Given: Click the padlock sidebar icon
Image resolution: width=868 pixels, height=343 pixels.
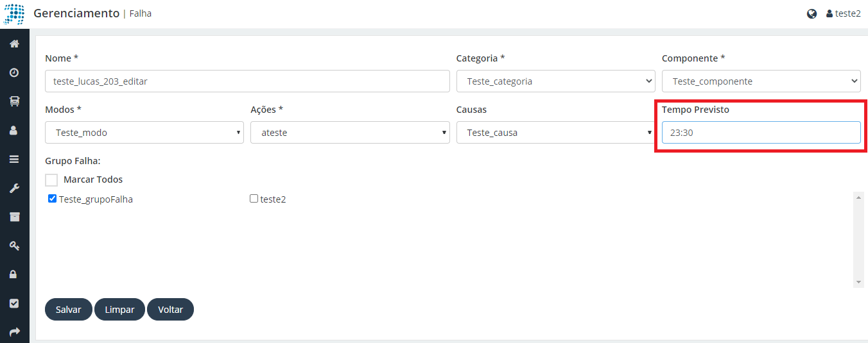Looking at the screenshot, I should click(14, 274).
